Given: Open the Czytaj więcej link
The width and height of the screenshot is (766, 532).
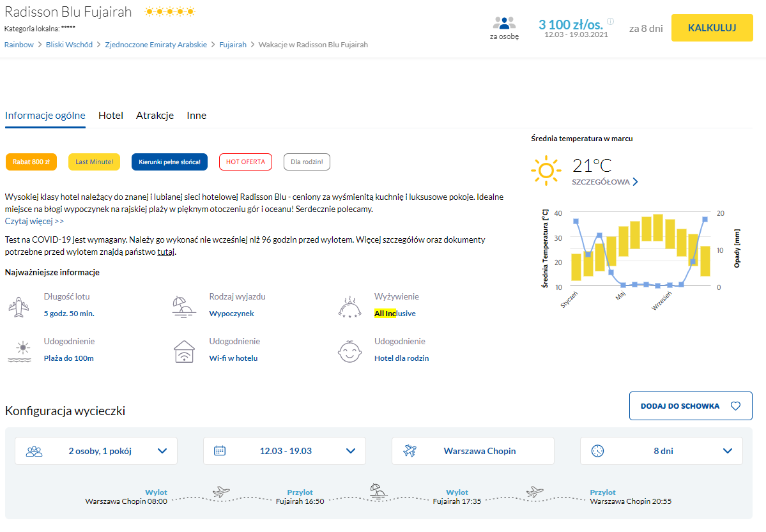Looking at the screenshot, I should pyautogui.click(x=34, y=221).
